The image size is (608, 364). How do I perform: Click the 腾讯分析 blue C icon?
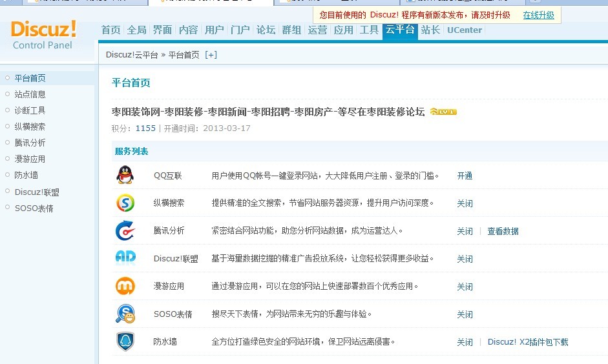point(125,230)
